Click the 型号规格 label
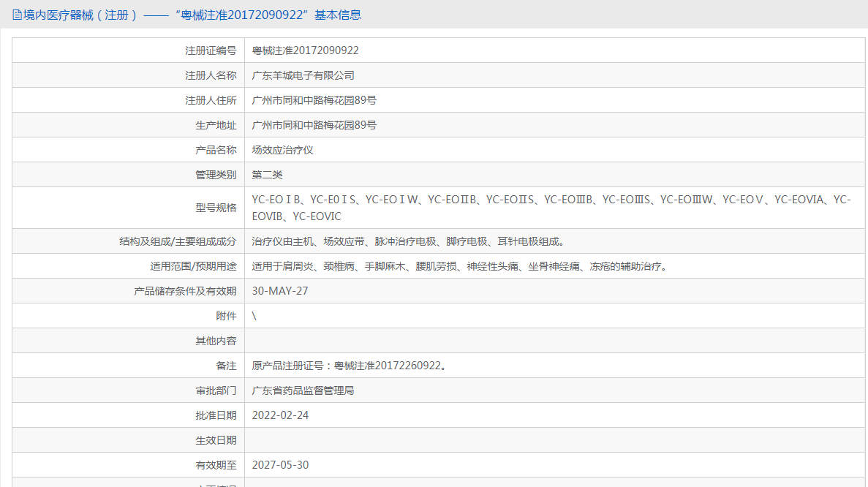This screenshot has height=487, width=868. click(216, 208)
